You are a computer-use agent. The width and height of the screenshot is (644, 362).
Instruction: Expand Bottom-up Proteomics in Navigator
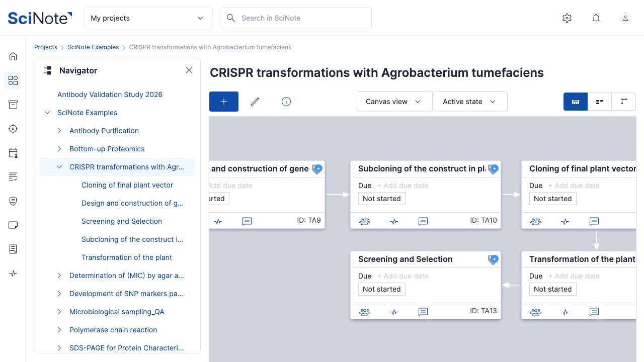pos(59,149)
